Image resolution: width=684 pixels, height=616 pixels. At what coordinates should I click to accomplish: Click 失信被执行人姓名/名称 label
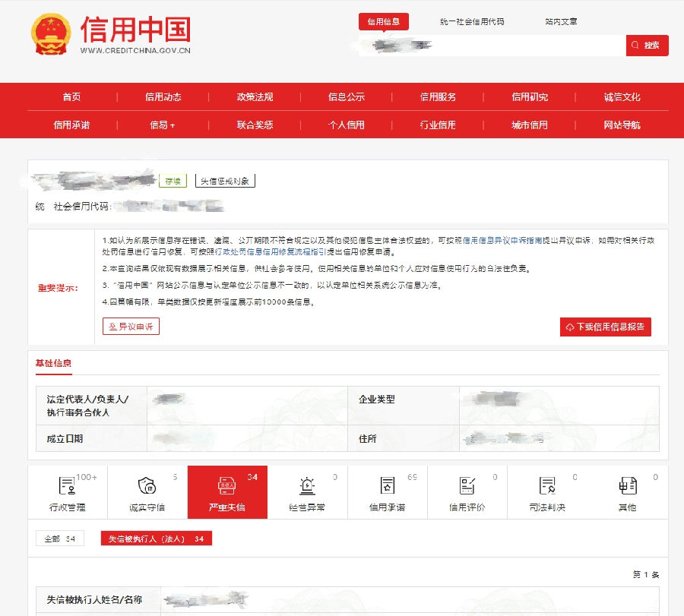click(95, 600)
